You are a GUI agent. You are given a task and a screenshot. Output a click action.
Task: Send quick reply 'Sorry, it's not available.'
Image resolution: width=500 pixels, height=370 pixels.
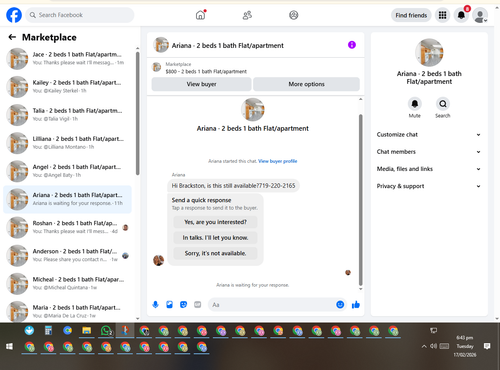point(215,253)
